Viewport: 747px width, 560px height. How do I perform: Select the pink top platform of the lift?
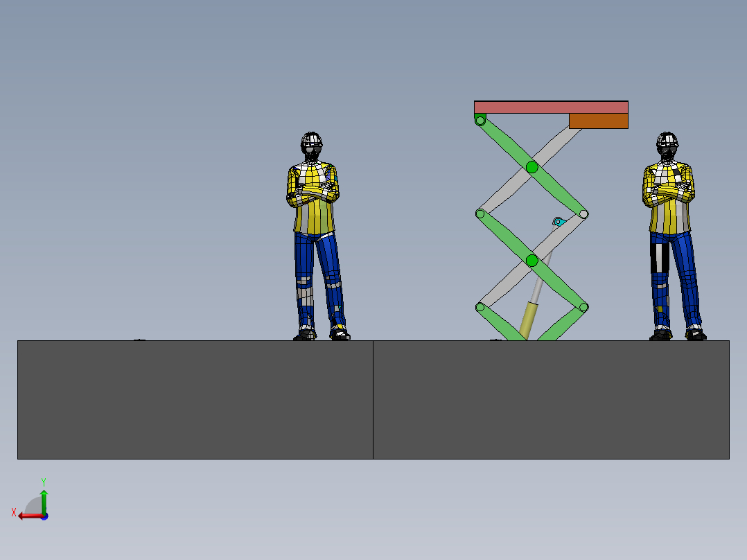551,107
